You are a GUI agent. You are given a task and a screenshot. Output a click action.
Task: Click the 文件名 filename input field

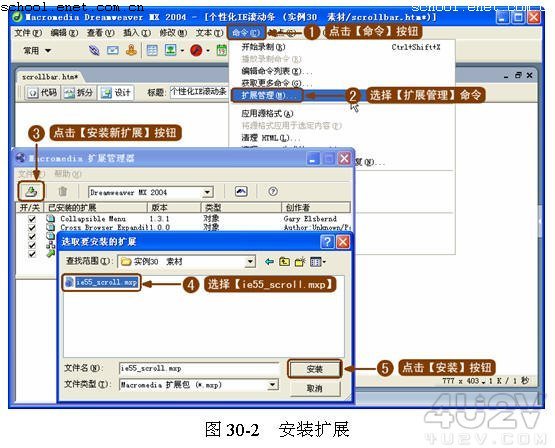point(199,368)
